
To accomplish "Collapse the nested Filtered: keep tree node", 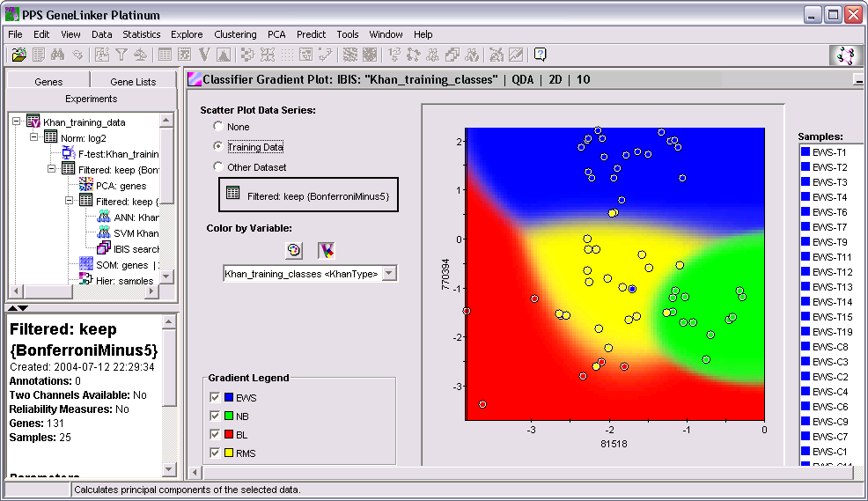I will [x=70, y=201].
